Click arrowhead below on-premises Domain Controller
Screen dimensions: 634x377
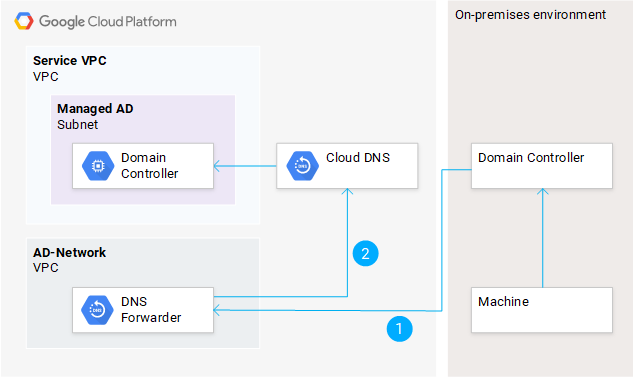click(x=542, y=191)
